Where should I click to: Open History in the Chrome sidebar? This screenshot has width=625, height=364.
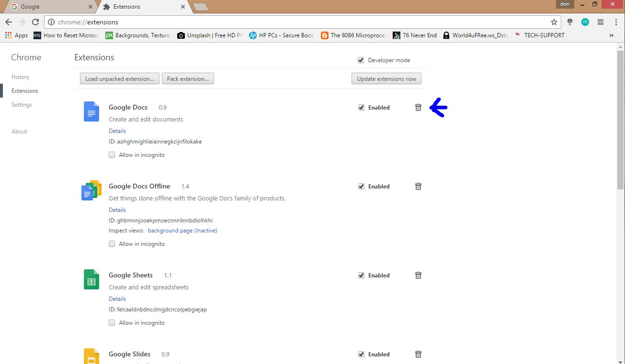click(21, 77)
